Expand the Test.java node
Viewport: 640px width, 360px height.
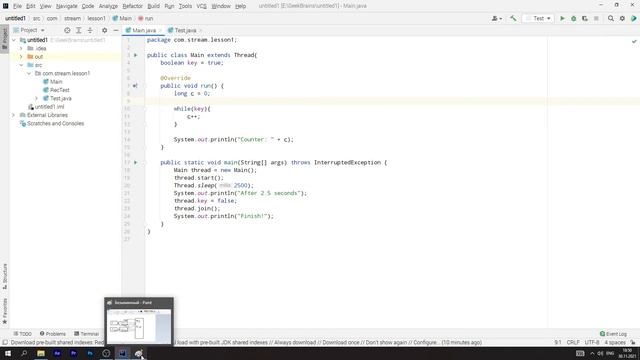[x=37, y=98]
